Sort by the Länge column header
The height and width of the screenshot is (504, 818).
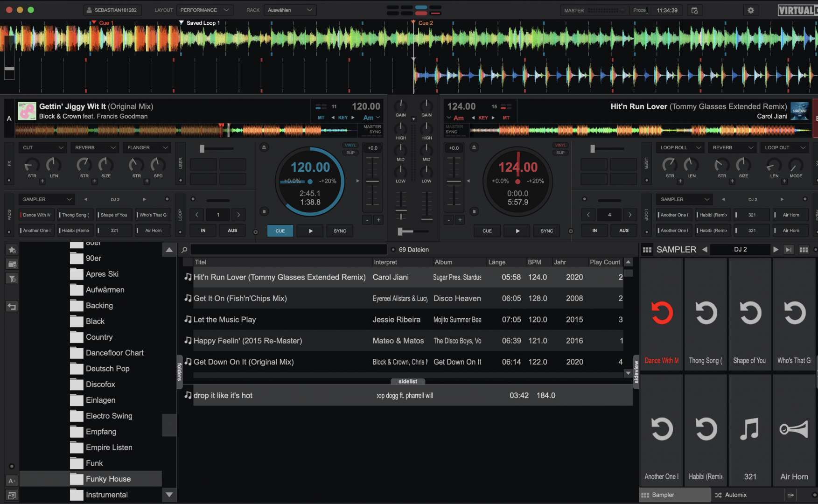coord(505,262)
